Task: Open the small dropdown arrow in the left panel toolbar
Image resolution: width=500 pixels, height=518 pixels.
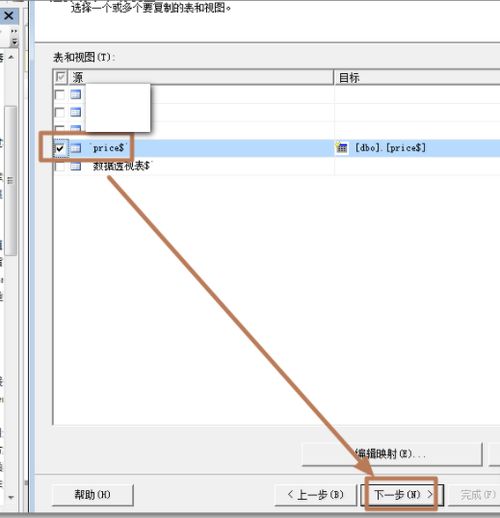Action: (x=14, y=42)
